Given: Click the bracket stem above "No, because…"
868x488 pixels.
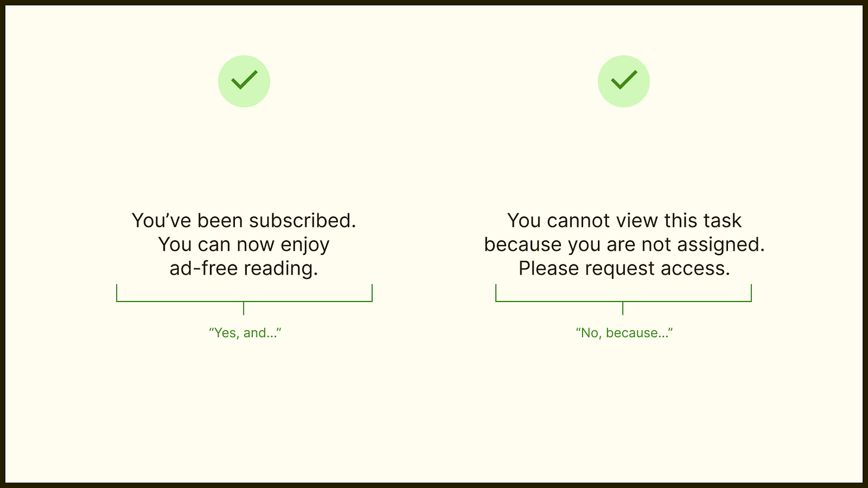Looking at the screenshot, I should pos(623,308).
